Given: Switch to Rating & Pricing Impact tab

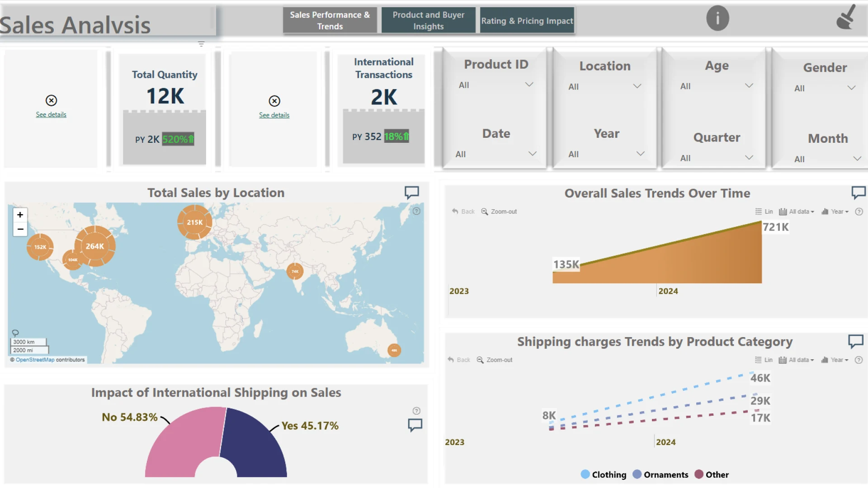Looking at the screenshot, I should 527,20.
